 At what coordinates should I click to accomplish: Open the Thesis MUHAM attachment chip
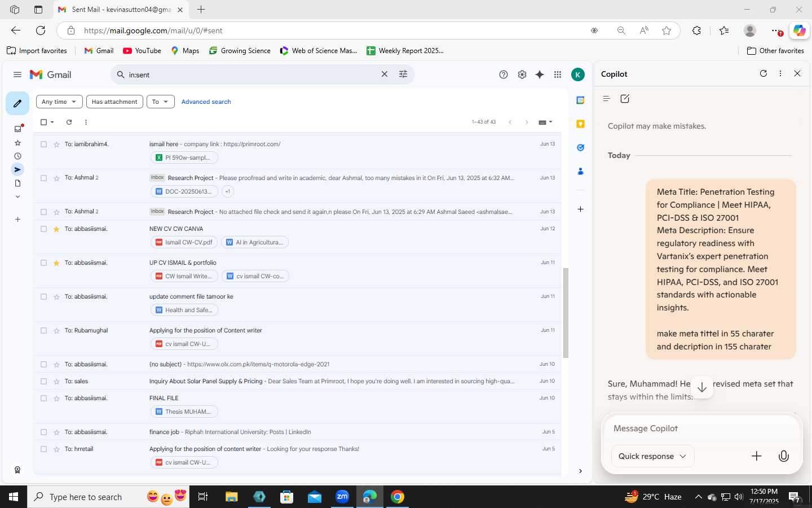184,411
